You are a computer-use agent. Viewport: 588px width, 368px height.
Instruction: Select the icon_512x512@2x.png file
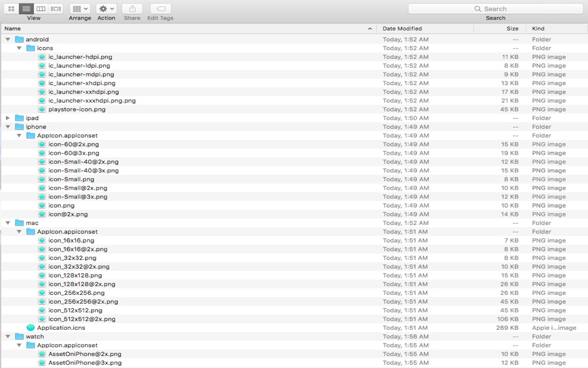tap(81, 319)
